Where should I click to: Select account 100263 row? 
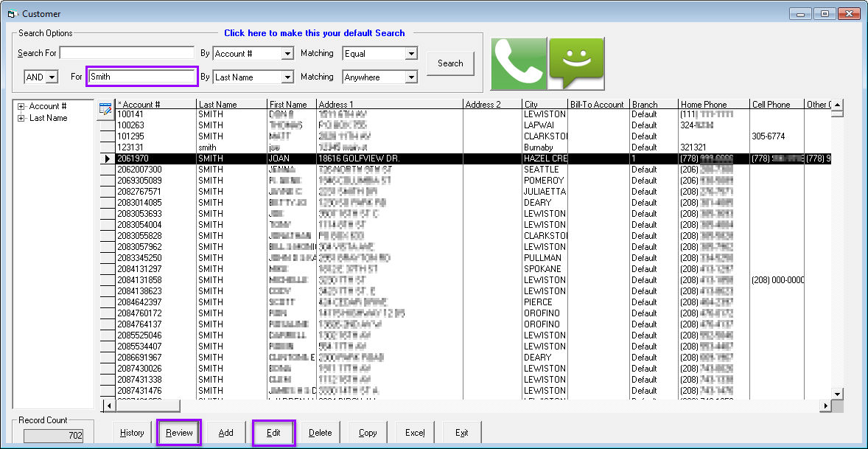[473, 125]
